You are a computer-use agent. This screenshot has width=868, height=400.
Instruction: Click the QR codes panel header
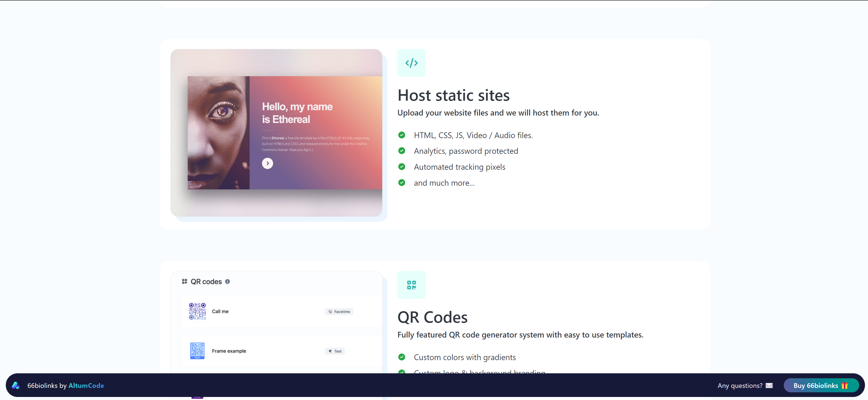[206, 281]
